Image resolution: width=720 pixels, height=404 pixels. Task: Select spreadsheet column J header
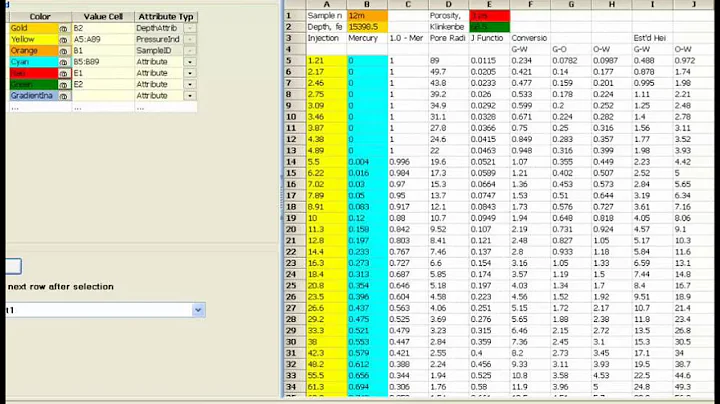click(x=694, y=5)
